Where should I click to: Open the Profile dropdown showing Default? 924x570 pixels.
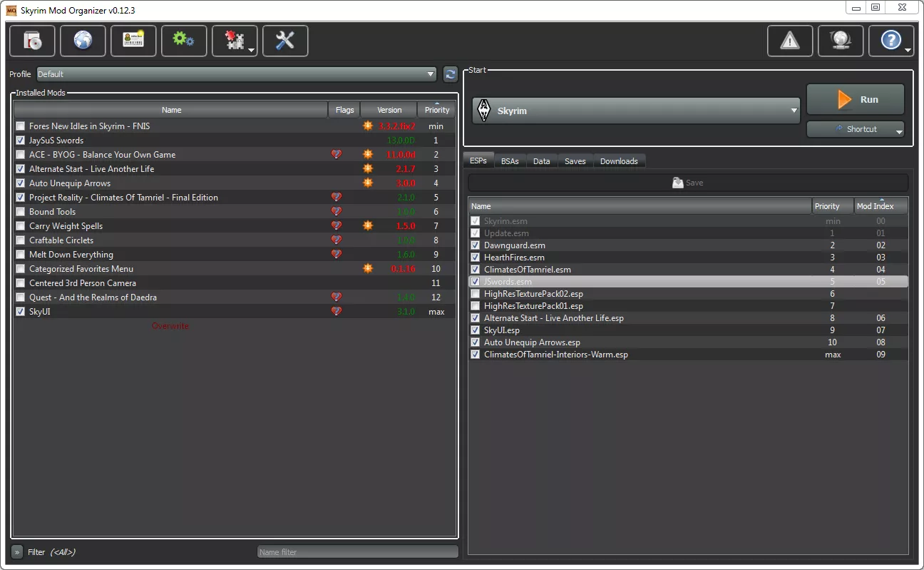click(x=236, y=74)
